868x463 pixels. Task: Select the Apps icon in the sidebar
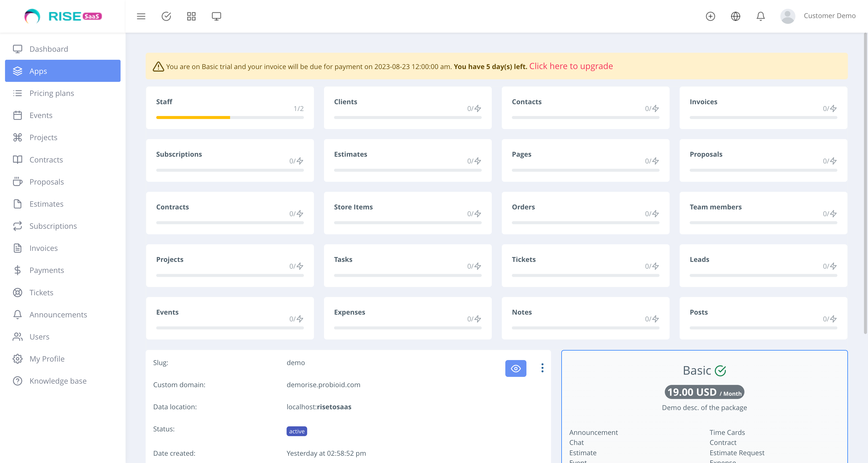[x=18, y=71]
